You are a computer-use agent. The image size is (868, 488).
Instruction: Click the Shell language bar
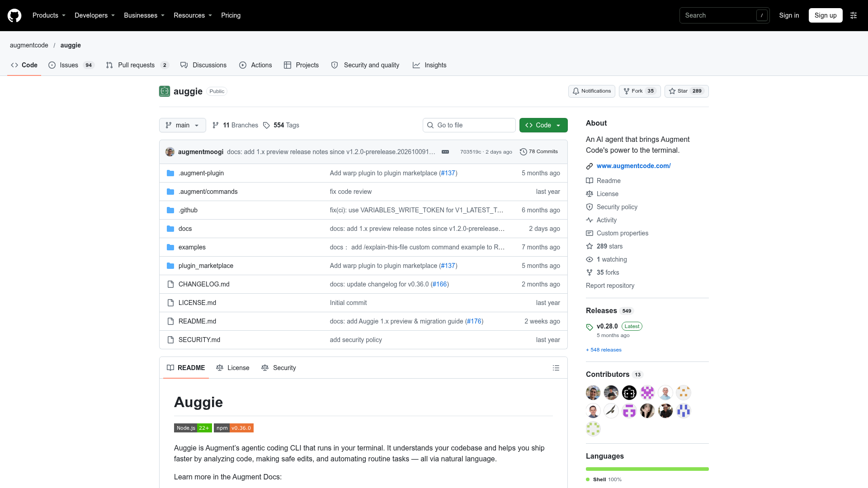tap(647, 469)
